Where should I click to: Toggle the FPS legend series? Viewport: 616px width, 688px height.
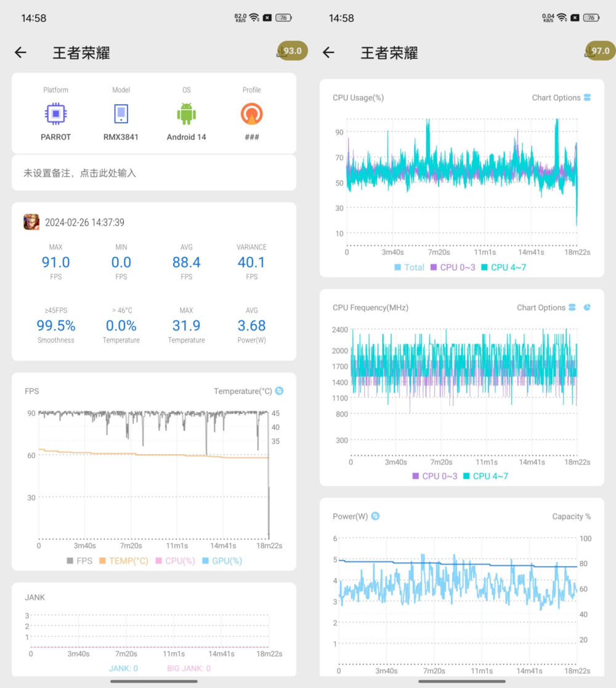(x=79, y=561)
